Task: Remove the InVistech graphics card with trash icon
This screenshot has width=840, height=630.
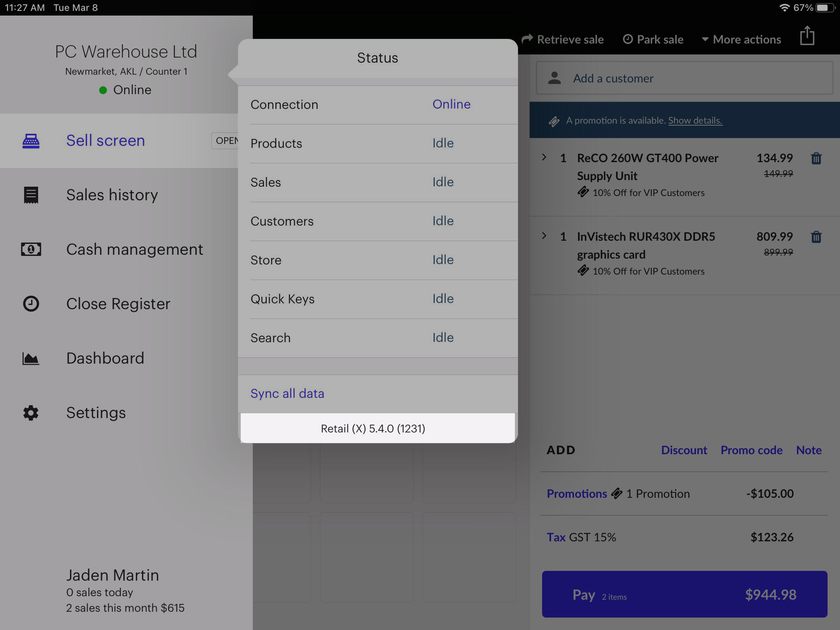Action: pyautogui.click(x=816, y=237)
